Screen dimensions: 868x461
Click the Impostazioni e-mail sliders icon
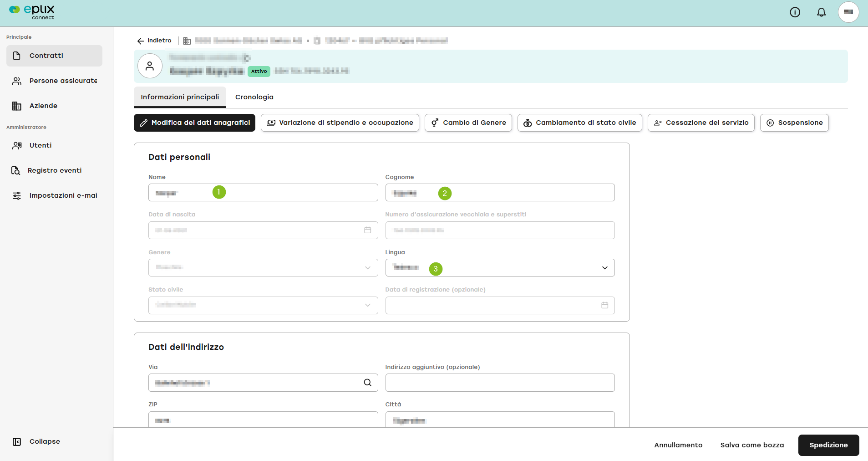(x=17, y=195)
